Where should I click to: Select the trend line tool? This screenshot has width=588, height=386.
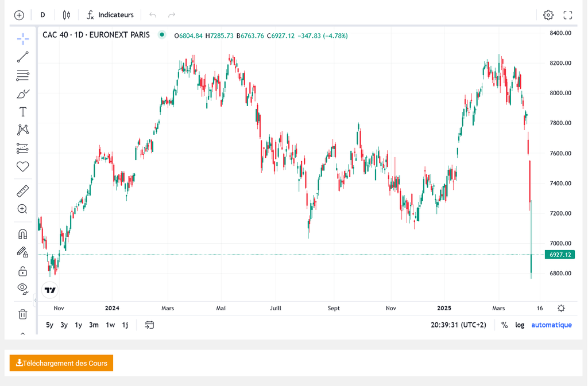tap(23, 57)
